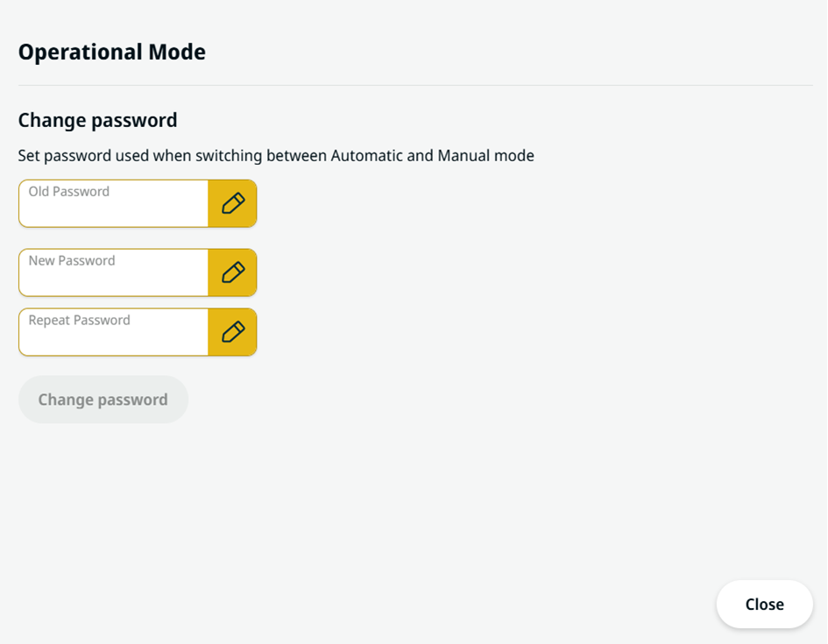This screenshot has height=644, width=828.
Task: Click the divider line below Operational Mode
Action: (415, 85)
